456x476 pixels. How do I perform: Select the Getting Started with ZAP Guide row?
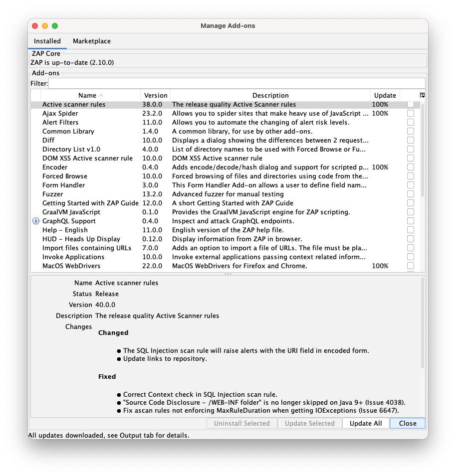[90, 203]
